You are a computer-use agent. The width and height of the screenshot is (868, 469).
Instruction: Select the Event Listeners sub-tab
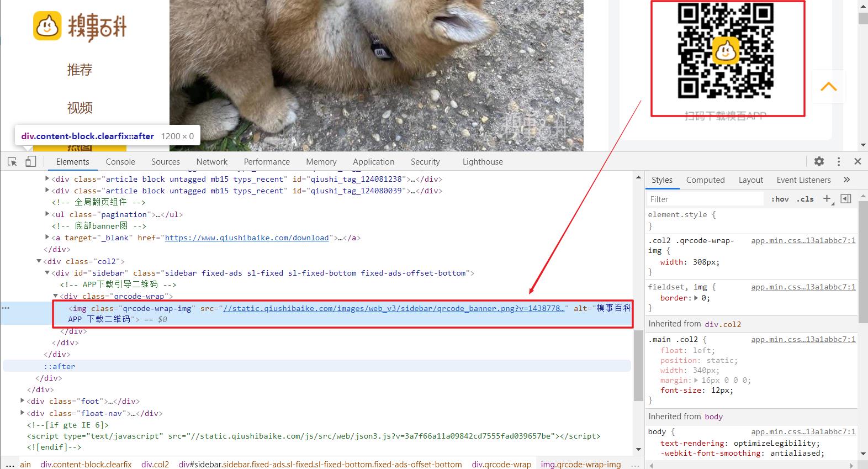coord(803,180)
